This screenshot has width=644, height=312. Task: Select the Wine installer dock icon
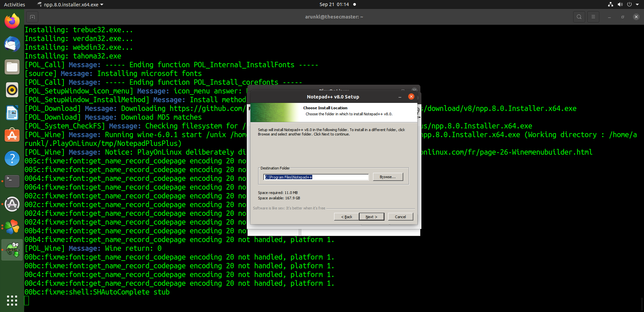12,250
